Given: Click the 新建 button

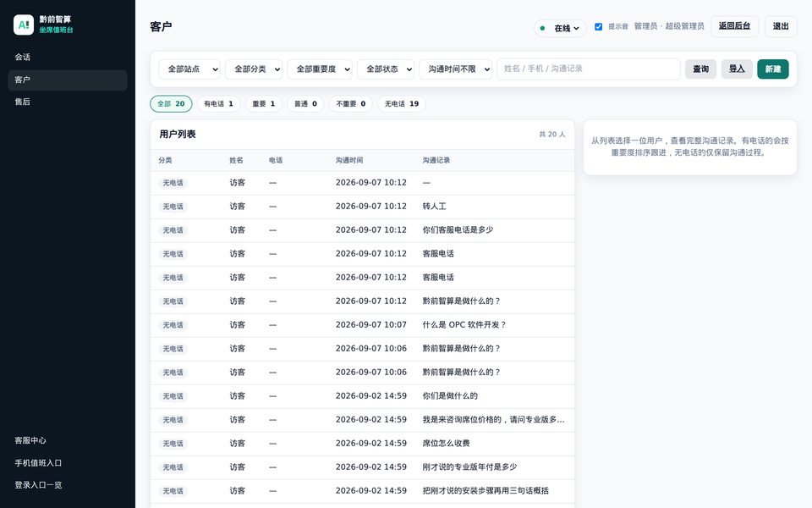Looking at the screenshot, I should [772, 69].
